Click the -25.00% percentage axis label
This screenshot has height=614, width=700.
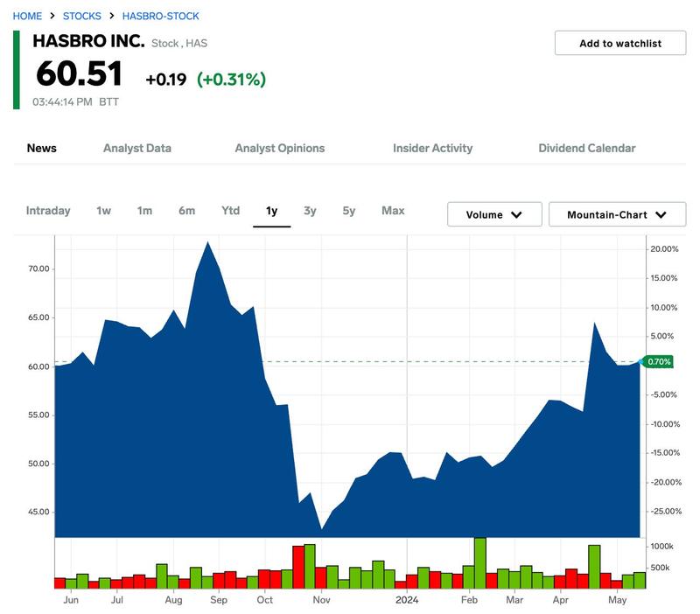point(666,512)
